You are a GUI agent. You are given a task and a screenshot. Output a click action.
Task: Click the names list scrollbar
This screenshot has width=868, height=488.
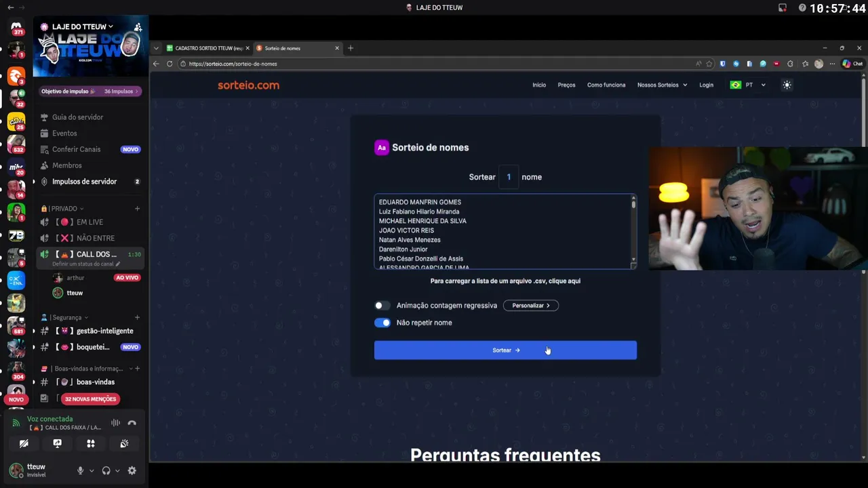click(x=633, y=231)
